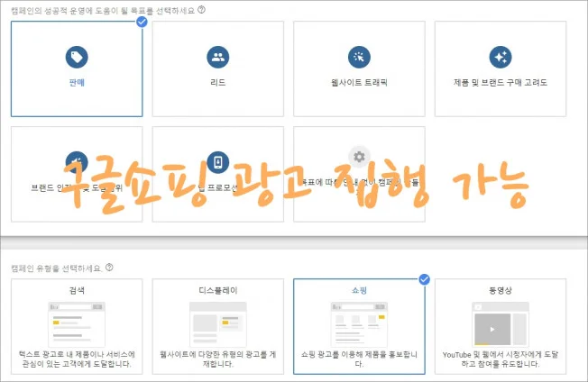This screenshot has width=588, height=382.
Task: Click the 쇼핑 광고 product promotion description
Action: coord(359,359)
